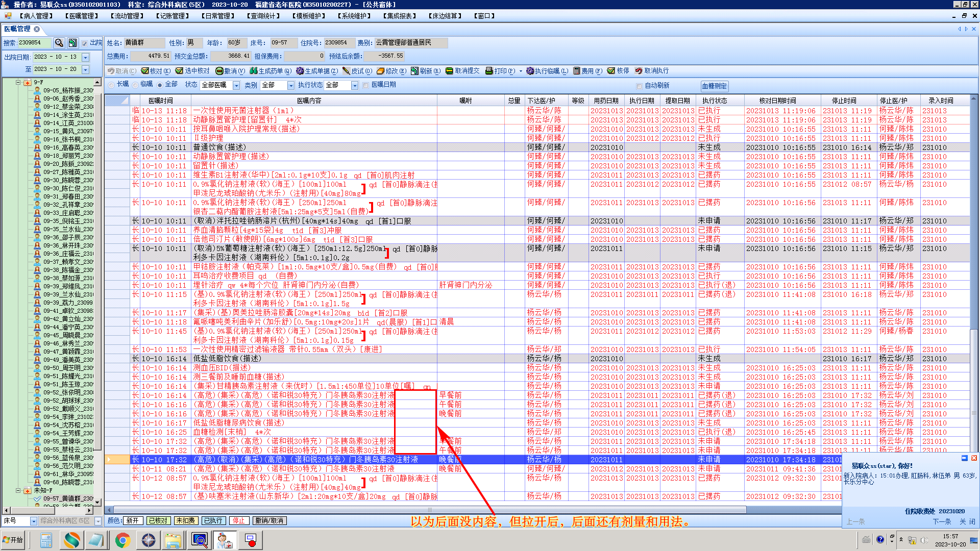
Task: Open the 状态 全部医嘱 dropdown
Action: click(x=236, y=86)
